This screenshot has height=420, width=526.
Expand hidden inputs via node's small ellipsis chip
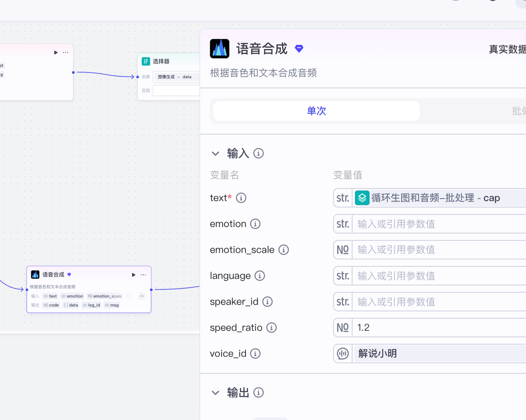(x=142, y=296)
